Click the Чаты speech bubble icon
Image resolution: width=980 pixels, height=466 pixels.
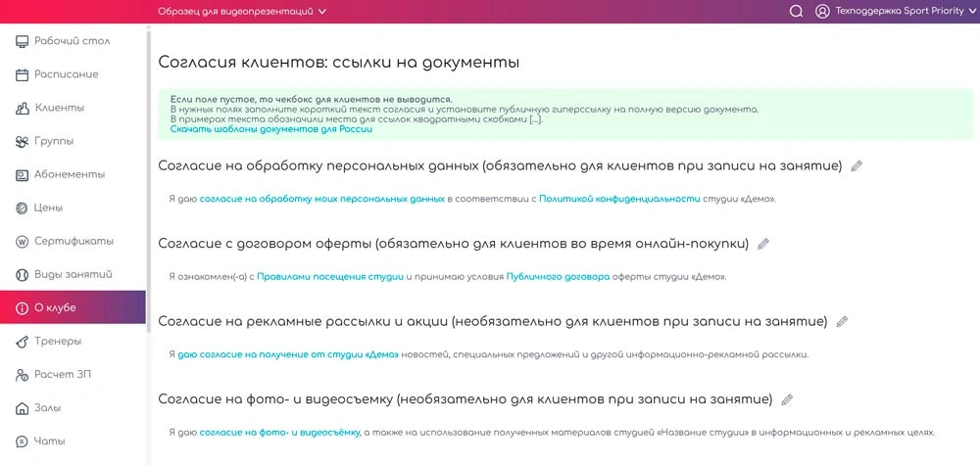pos(22,442)
